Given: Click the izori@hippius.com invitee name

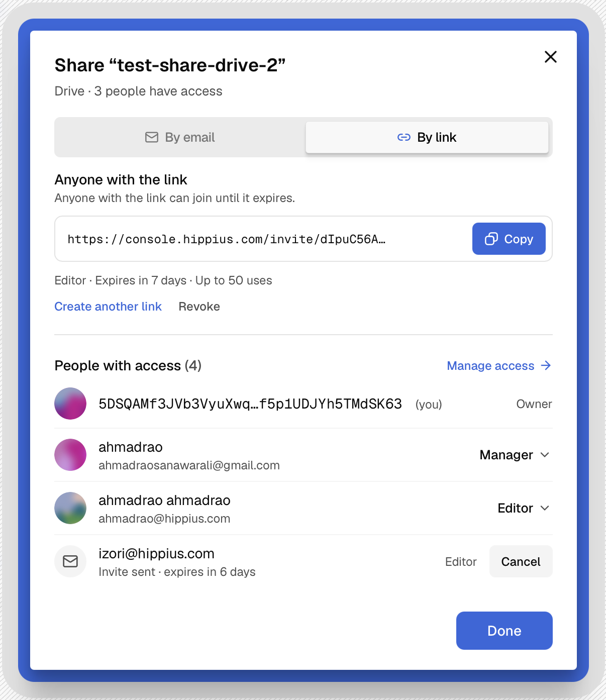Looking at the screenshot, I should [x=156, y=554].
